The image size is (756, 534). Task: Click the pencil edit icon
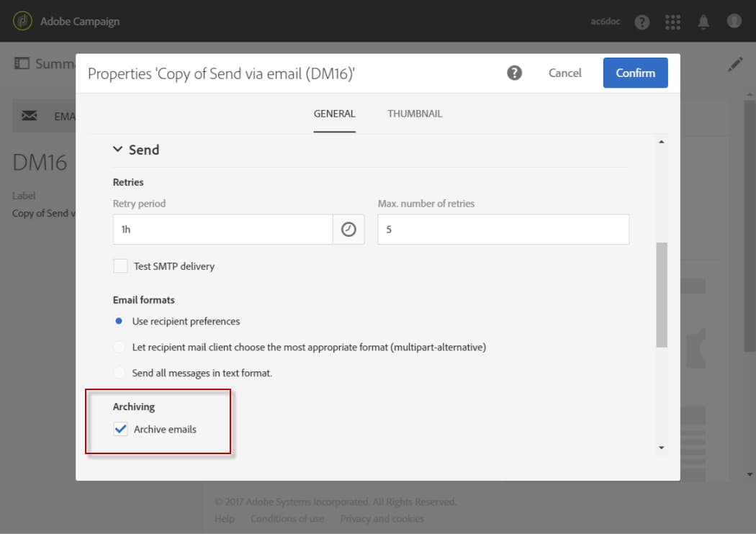(x=735, y=64)
